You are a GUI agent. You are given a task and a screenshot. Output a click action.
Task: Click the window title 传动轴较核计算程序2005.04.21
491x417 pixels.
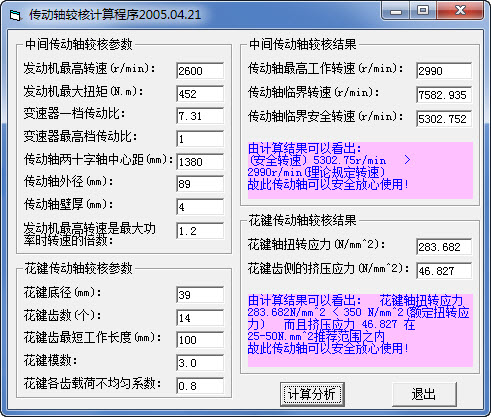click(x=115, y=15)
